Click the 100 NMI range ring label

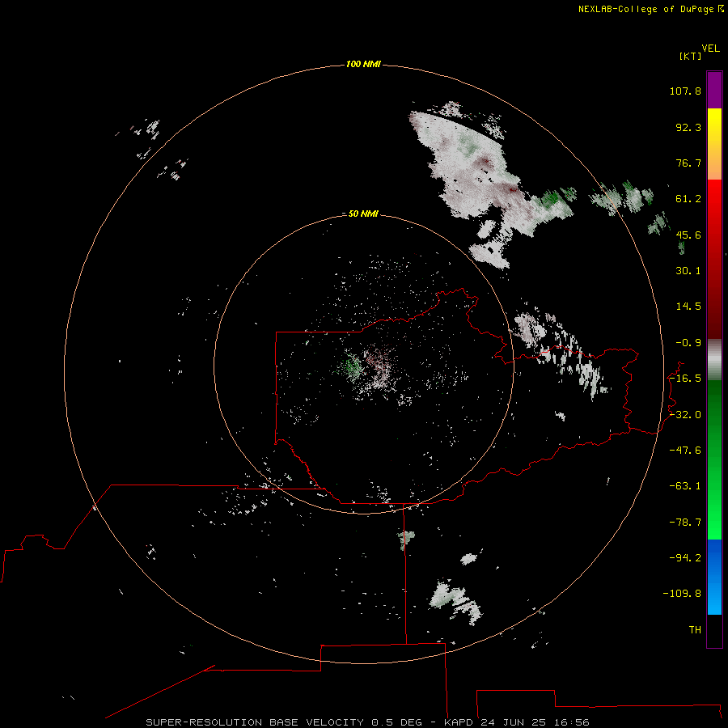[363, 64]
